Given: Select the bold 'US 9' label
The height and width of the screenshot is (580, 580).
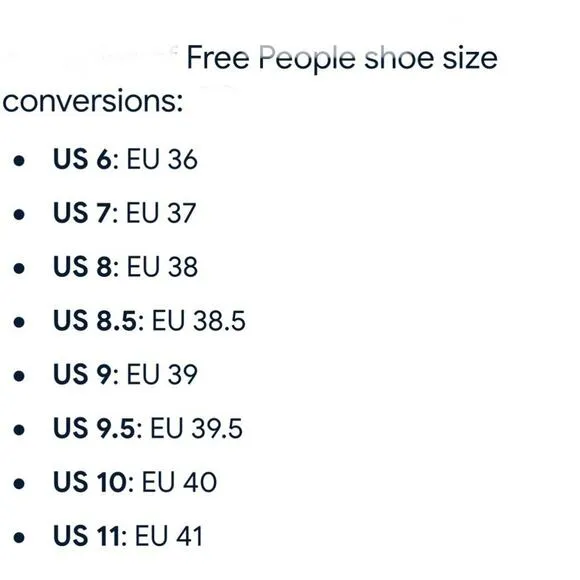Looking at the screenshot, I should pos(82,374).
